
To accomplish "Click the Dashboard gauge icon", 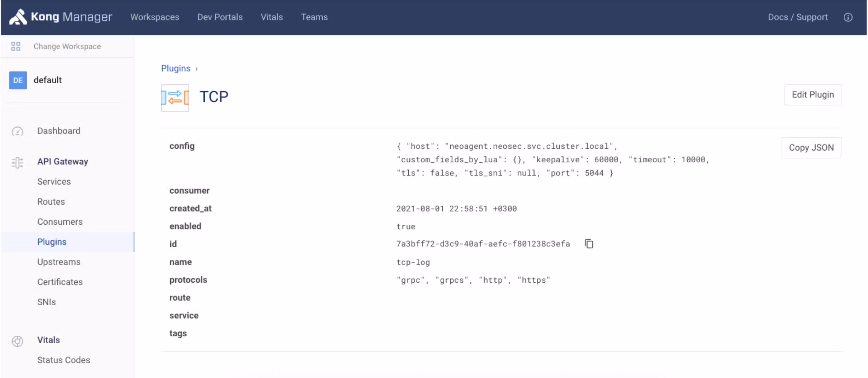I will [17, 131].
